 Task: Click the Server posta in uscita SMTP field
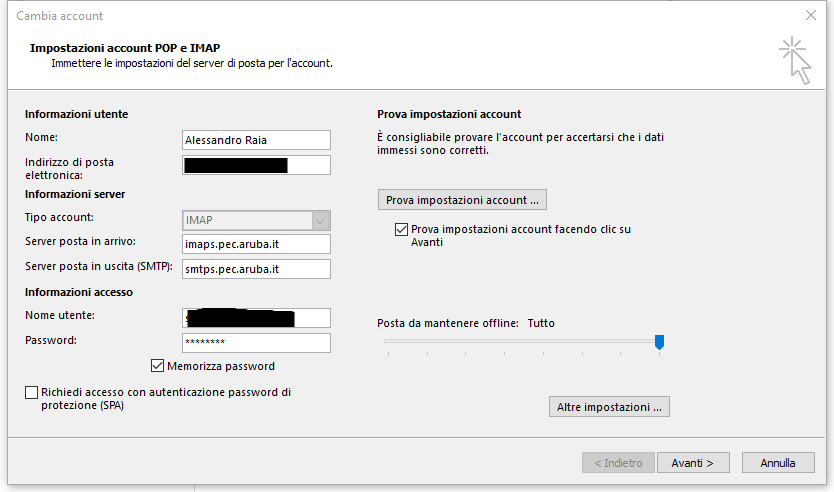tap(256, 269)
